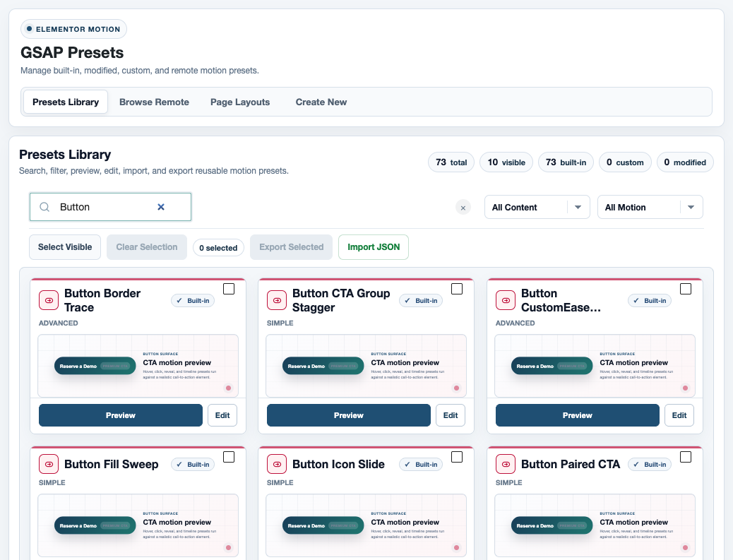Click the 73 built-in counter pill
The width and height of the screenshot is (733, 560).
(x=566, y=162)
